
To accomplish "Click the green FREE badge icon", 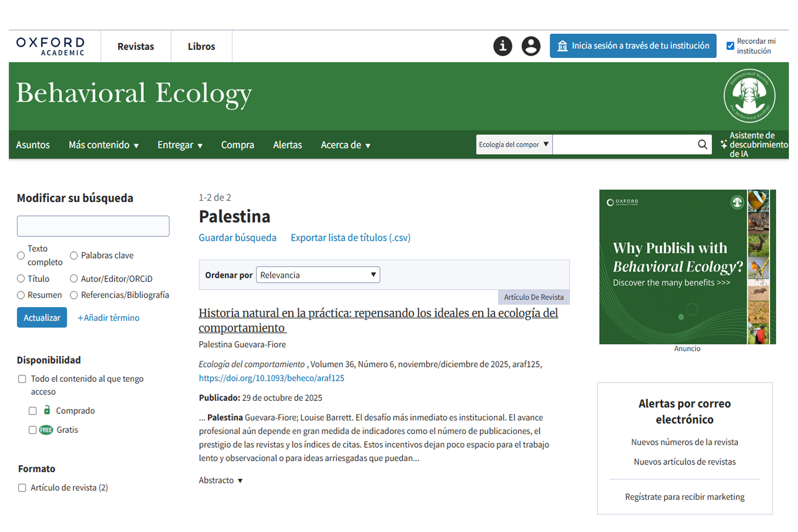I will point(46,430).
